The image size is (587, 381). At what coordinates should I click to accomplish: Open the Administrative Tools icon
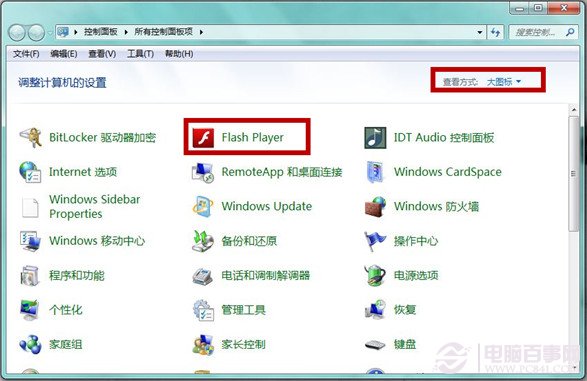(x=203, y=310)
